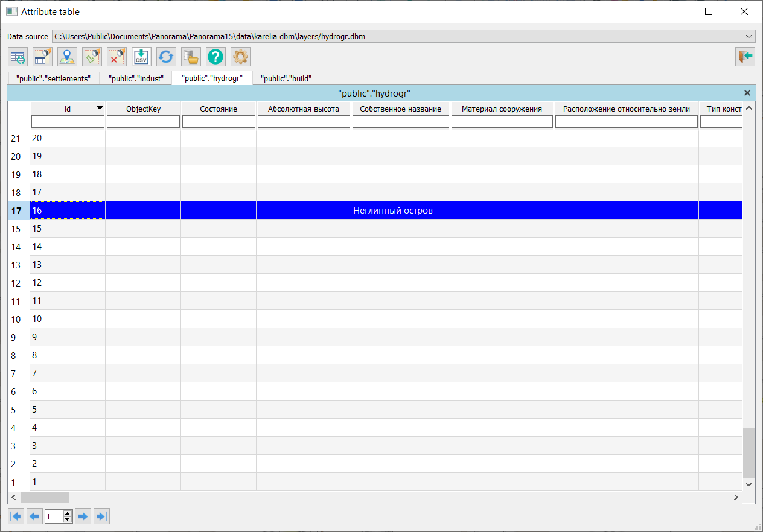Click the CSV export icon
The width and height of the screenshot is (763, 532).
click(x=141, y=57)
